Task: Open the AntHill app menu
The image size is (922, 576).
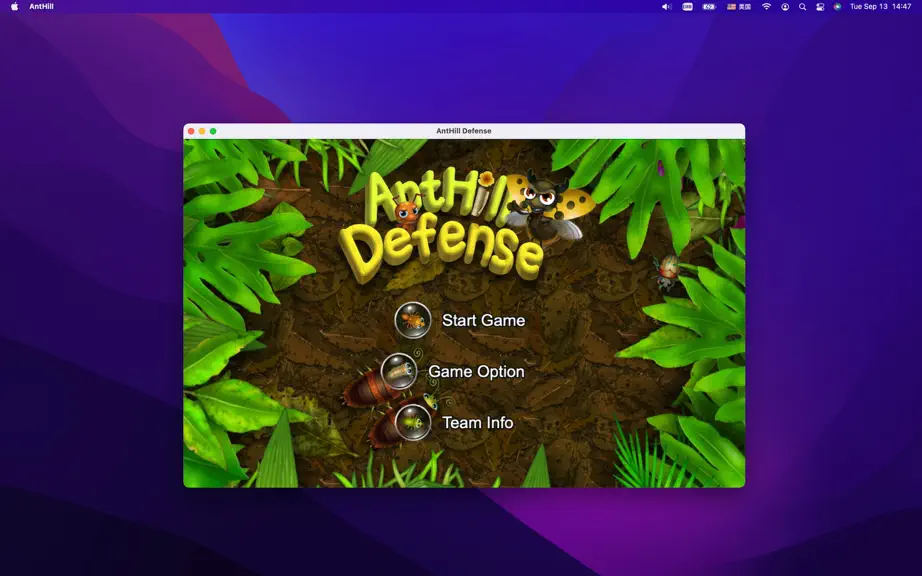Action: coord(41,6)
